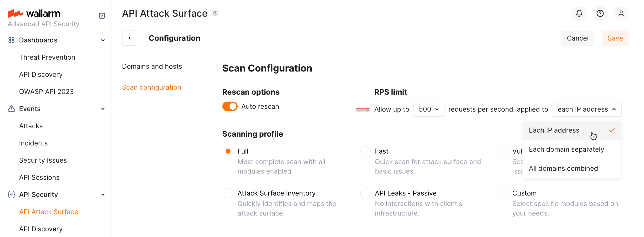Choose All domains combined from dropdown list
The image size is (644, 237).
pos(563,168)
